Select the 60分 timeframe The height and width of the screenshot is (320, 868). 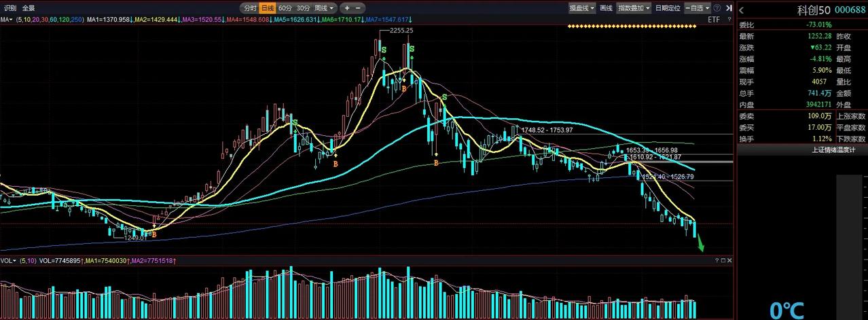(x=285, y=8)
